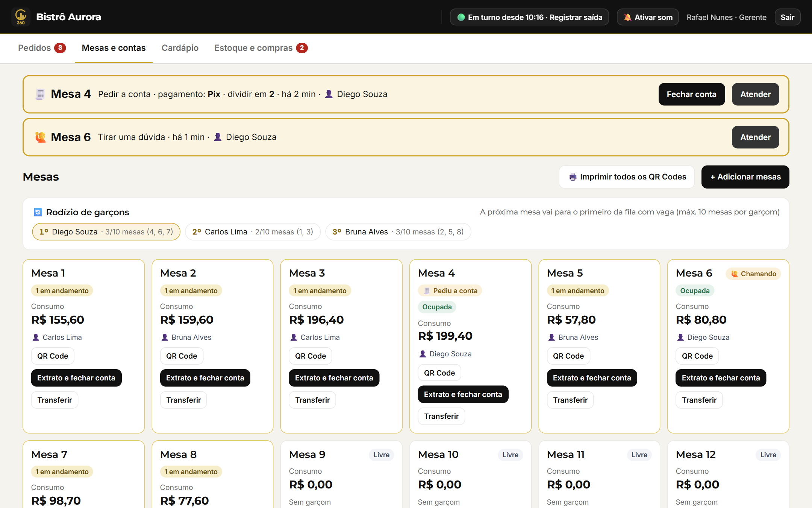
Task: Click the raised-hand icon in the Mesa 6 alert
Action: click(x=40, y=137)
